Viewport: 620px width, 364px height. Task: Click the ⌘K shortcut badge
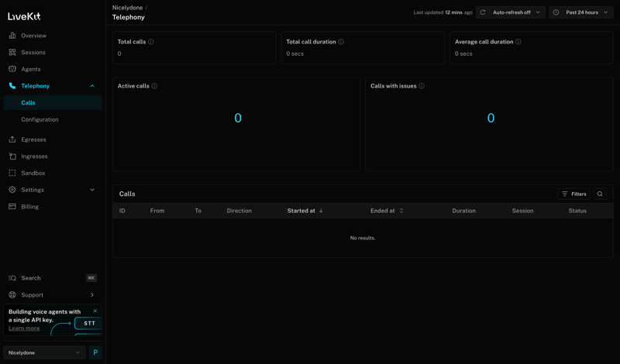91,278
